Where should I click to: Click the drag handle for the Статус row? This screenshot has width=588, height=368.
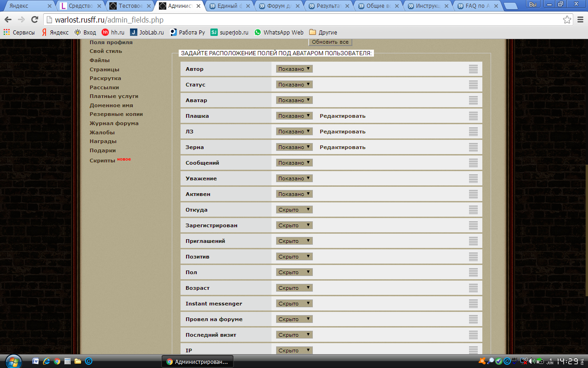click(473, 85)
